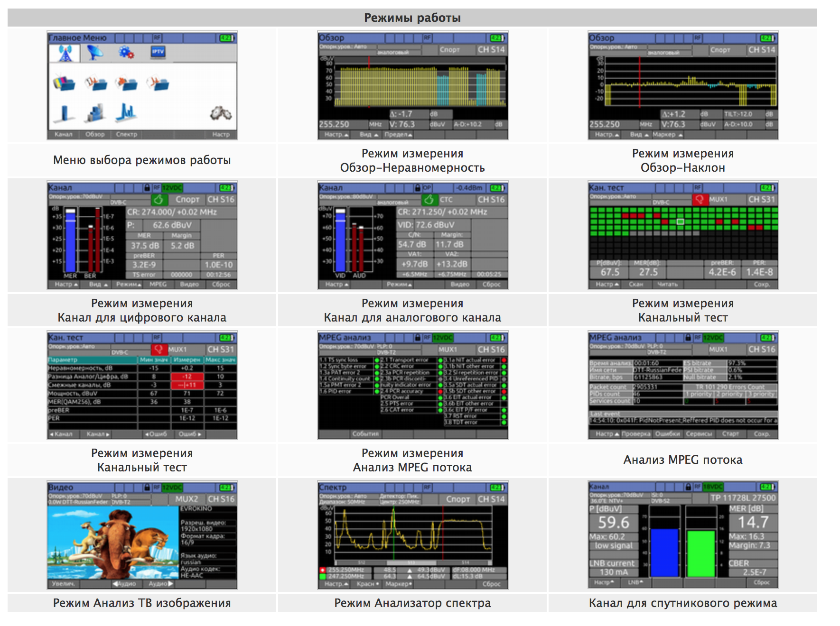The height and width of the screenshot is (626, 840).
Task: Click the spectrum horizontal channel scrollbar
Action: [412, 562]
